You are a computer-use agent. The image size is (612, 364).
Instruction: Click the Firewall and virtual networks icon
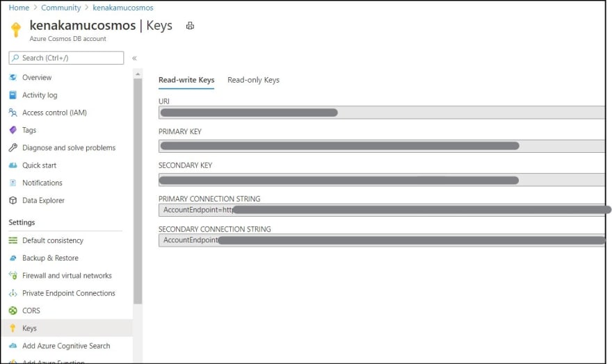click(13, 276)
